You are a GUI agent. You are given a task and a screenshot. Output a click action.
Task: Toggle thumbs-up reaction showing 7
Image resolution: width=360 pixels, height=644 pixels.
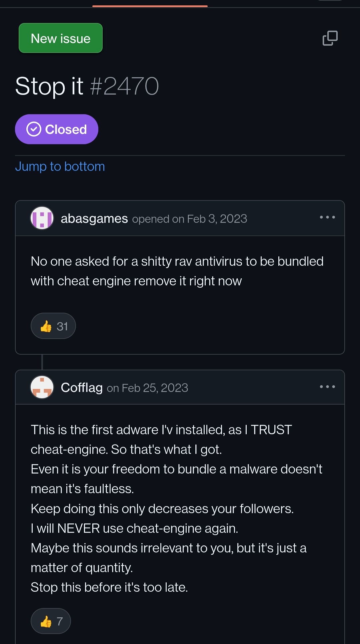[x=51, y=621]
